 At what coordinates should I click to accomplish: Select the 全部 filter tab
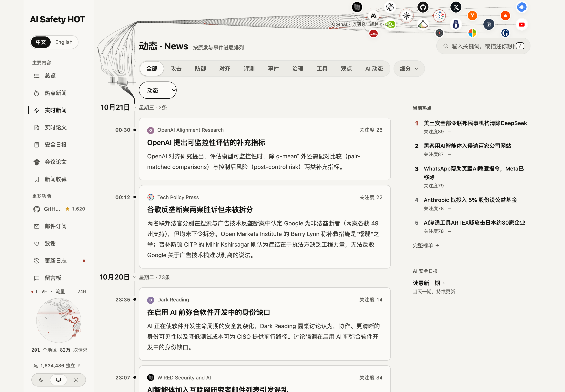[152, 69]
